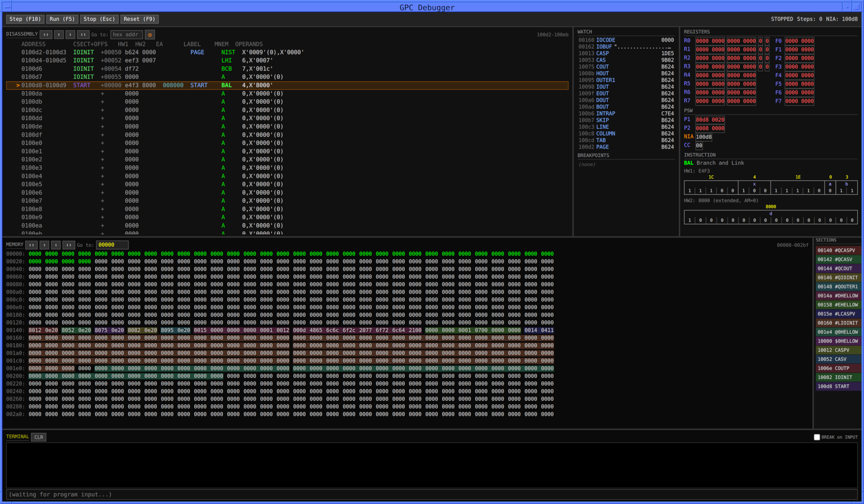Click disassembly single up arrow button
Screen dimensions: 864x504
pyautogui.click(x=59, y=35)
